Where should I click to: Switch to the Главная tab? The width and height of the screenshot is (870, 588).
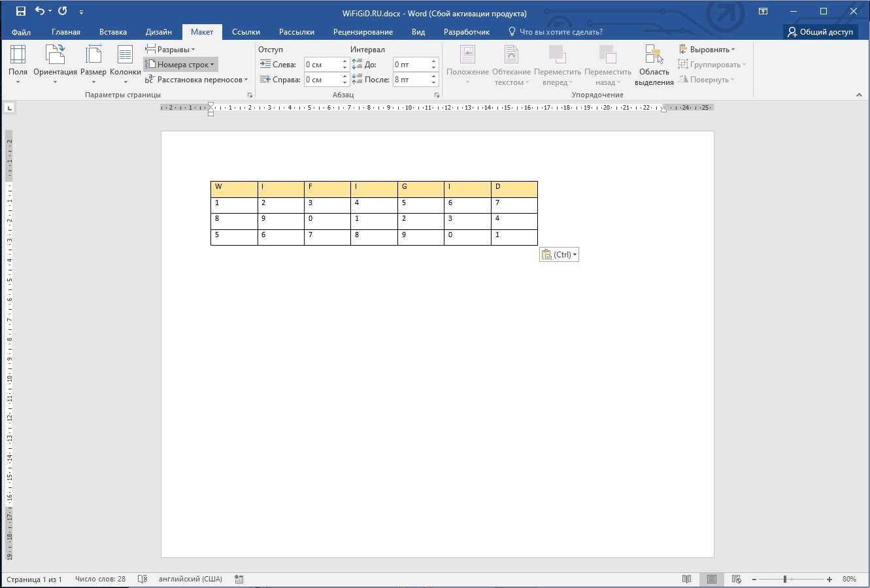(66, 32)
